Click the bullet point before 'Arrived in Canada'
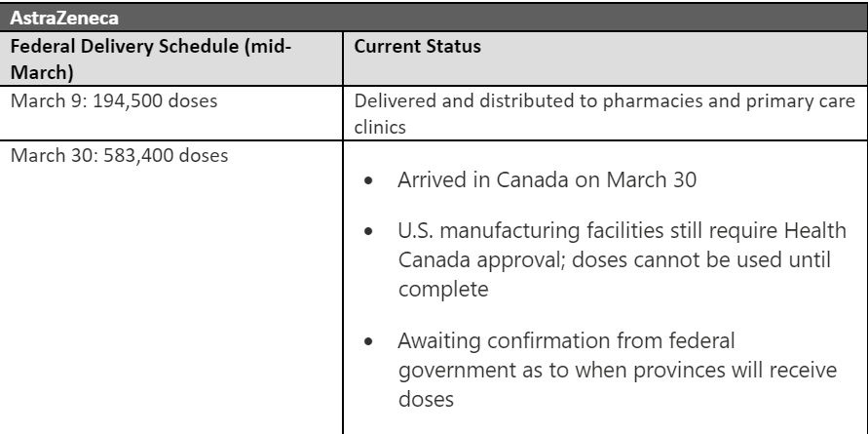Viewport: 868px width, 434px height. pos(368,180)
